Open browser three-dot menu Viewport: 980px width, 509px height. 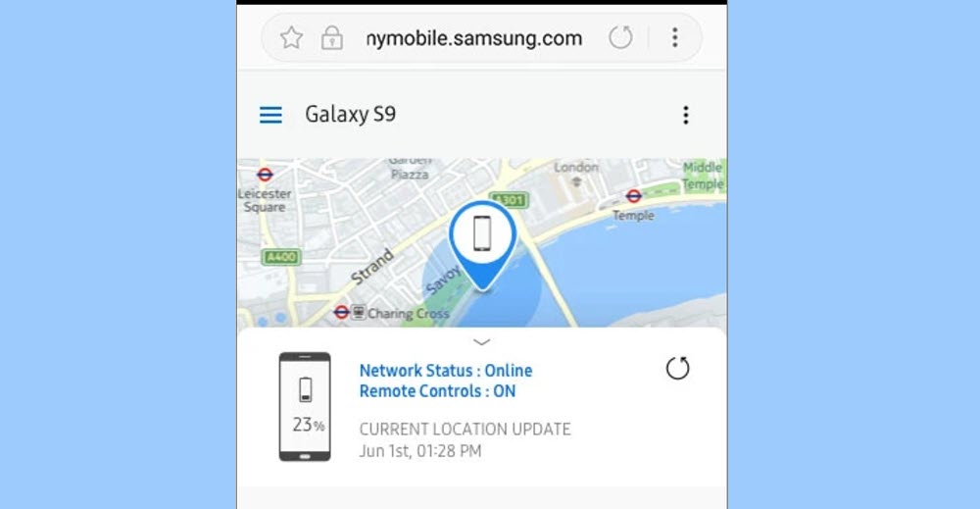point(675,37)
